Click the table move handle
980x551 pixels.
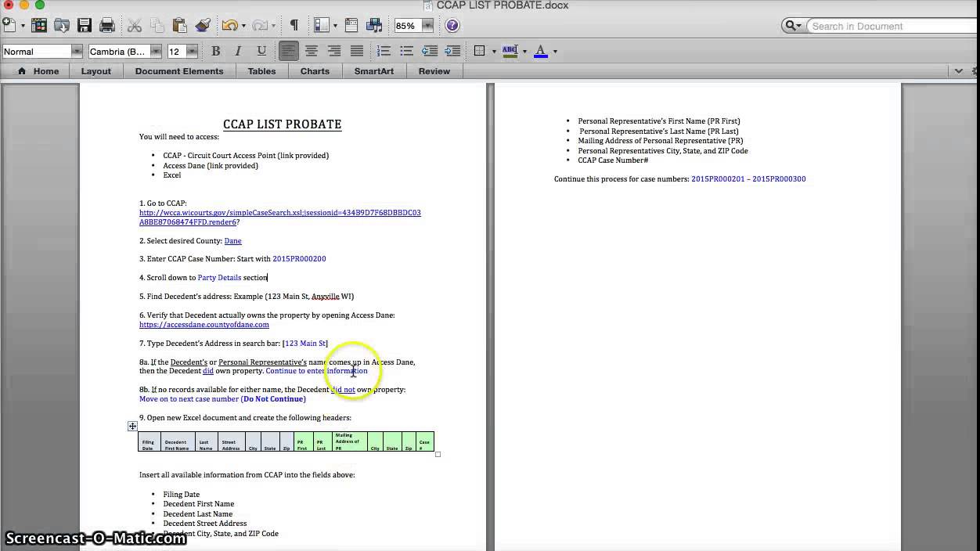coord(132,426)
